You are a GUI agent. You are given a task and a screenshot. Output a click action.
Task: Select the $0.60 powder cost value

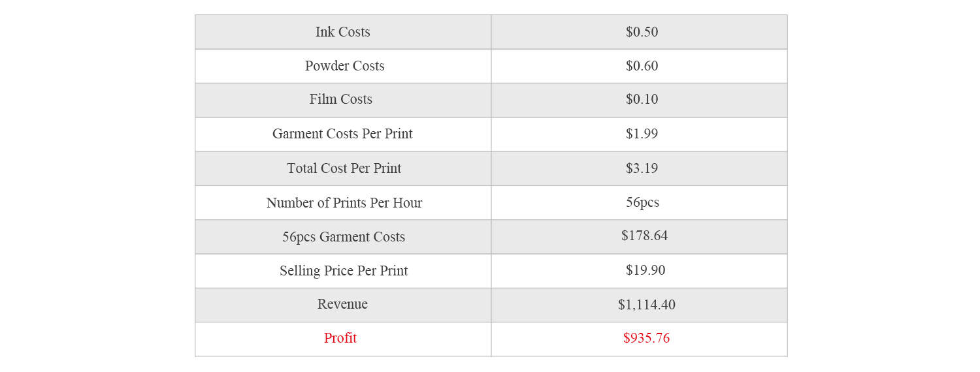pos(642,66)
